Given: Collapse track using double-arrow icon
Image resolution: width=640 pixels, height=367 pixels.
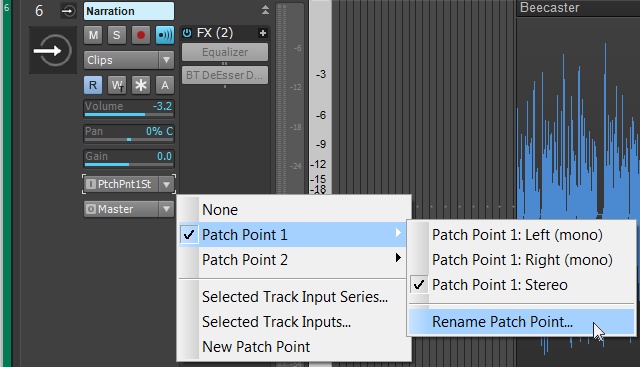Looking at the screenshot, I should click(265, 10).
